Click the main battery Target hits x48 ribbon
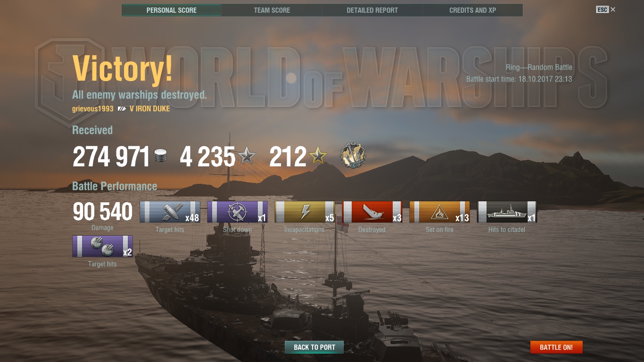This screenshot has width=644, height=362. 170,212
